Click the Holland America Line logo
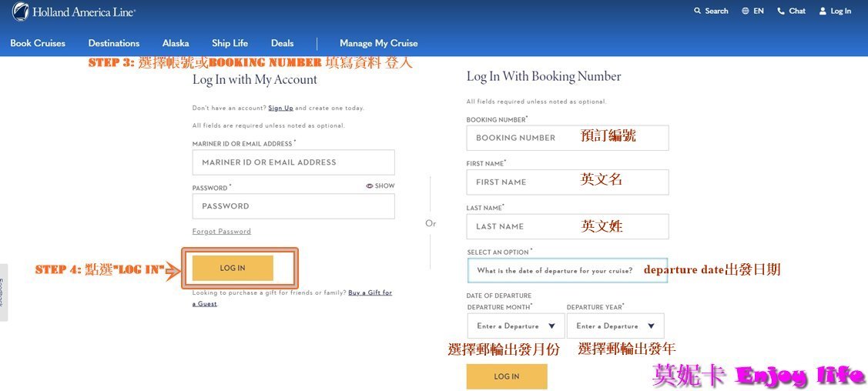Image resolution: width=868 pixels, height=391 pixels. click(74, 11)
